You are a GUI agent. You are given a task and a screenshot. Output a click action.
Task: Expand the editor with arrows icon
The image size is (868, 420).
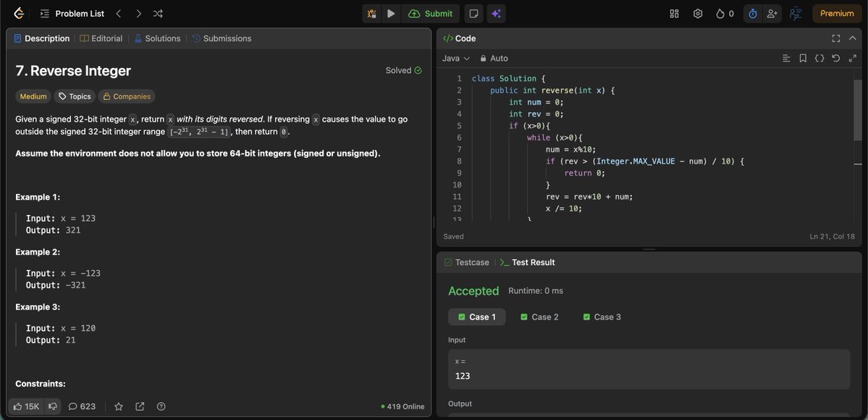[853, 58]
